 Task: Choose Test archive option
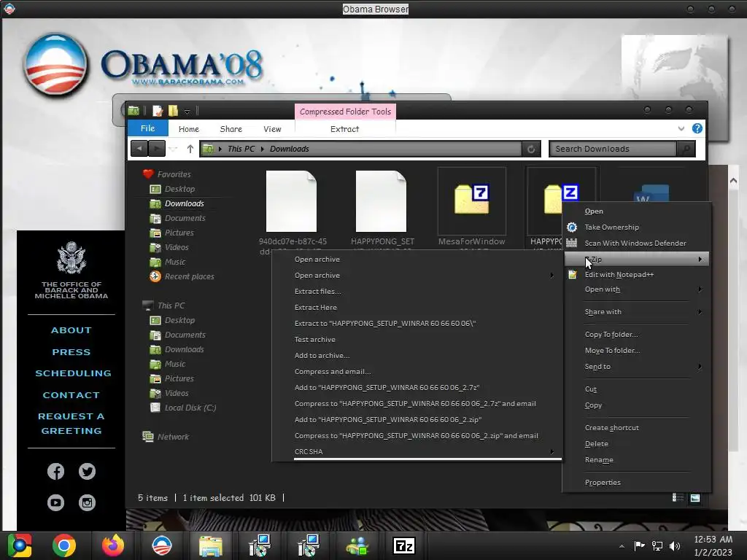click(315, 339)
